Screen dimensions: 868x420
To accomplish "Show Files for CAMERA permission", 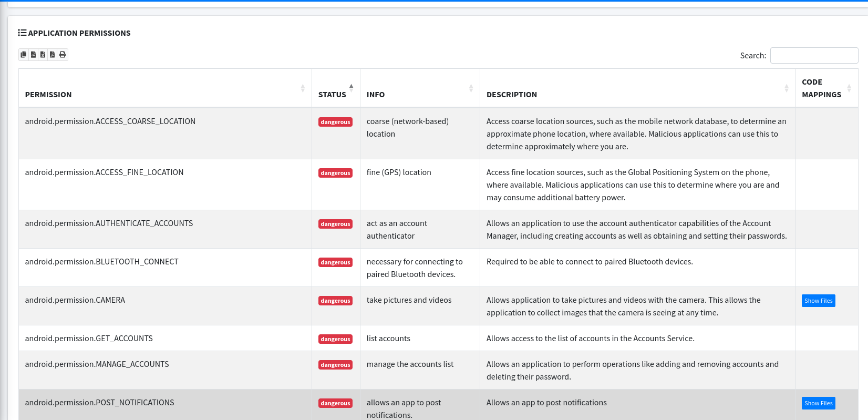I will click(818, 301).
